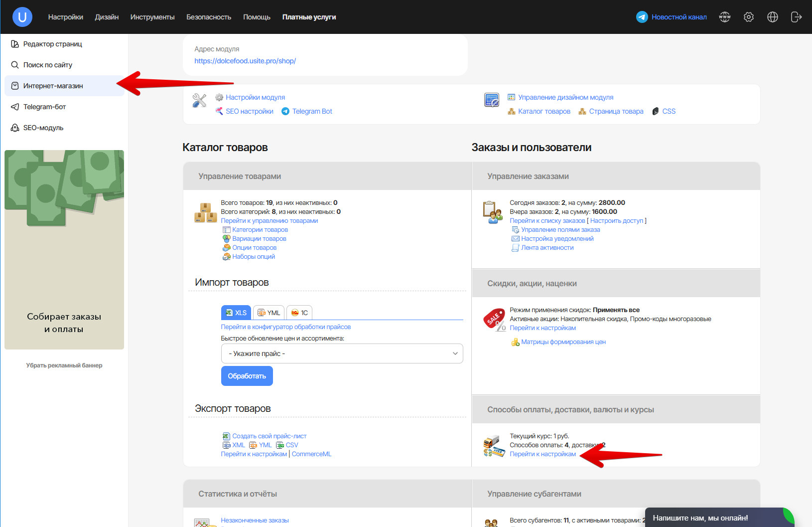
Task: Open the settings gear icon in header
Action: [x=748, y=17]
